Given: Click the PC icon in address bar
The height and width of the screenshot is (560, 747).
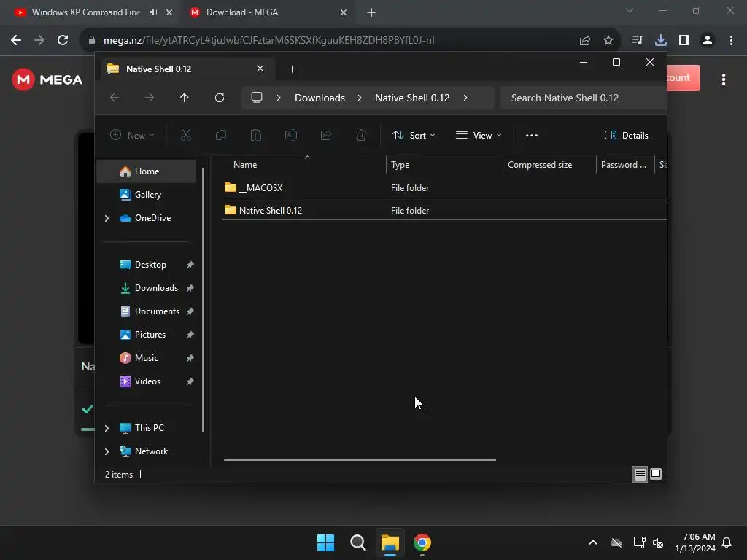Looking at the screenshot, I should click(257, 98).
